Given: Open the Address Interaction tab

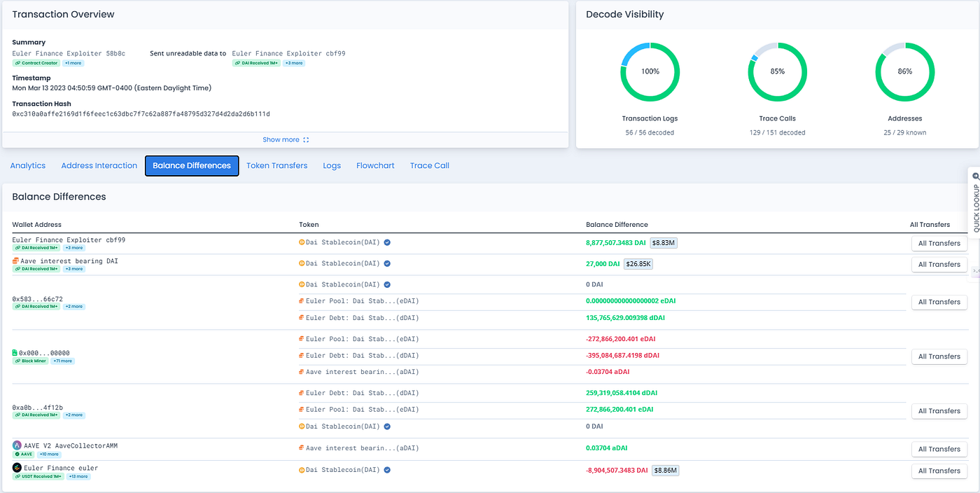Looking at the screenshot, I should point(99,166).
